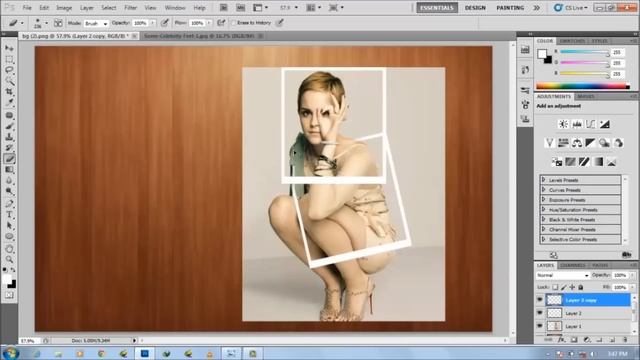Pick a color from spectrum ramp

click(583, 86)
